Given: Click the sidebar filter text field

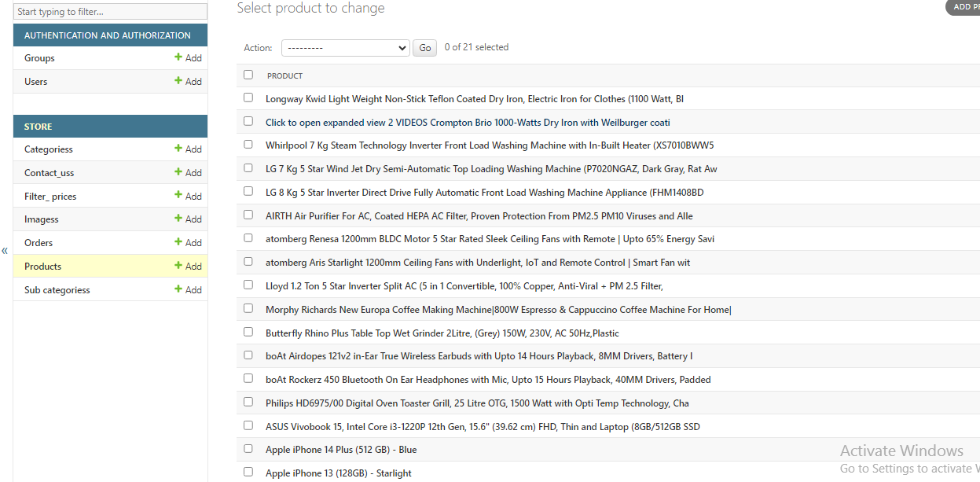Looking at the screenshot, I should [110, 12].
